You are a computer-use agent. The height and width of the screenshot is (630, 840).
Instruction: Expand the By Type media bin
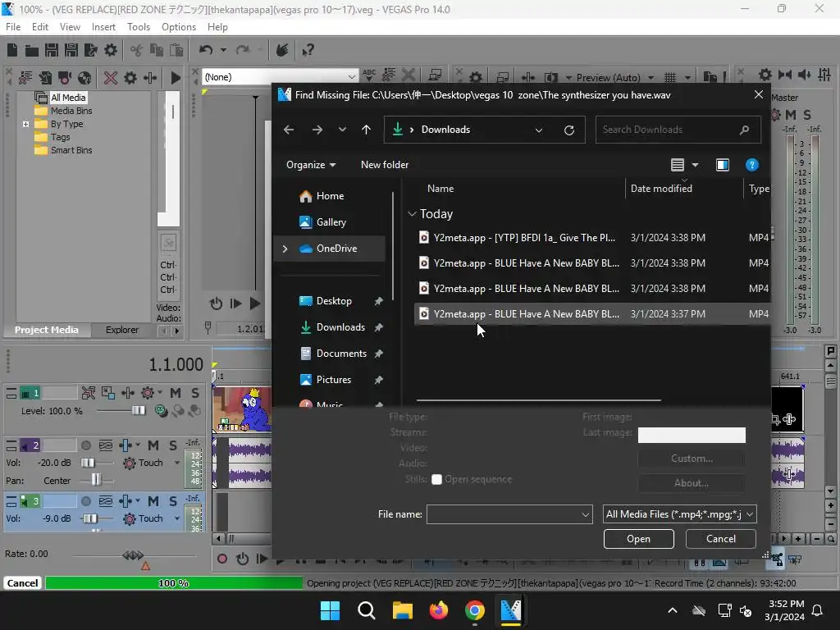(x=25, y=124)
